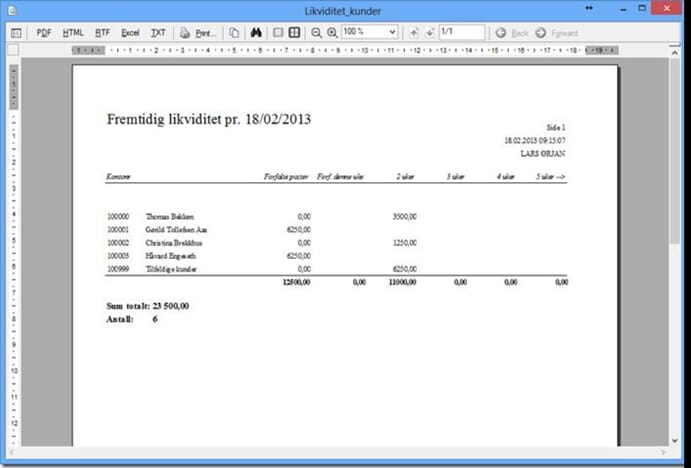Zoom in with the magnifier plus icon
Screen dimensions: 691x468
[x=332, y=32]
